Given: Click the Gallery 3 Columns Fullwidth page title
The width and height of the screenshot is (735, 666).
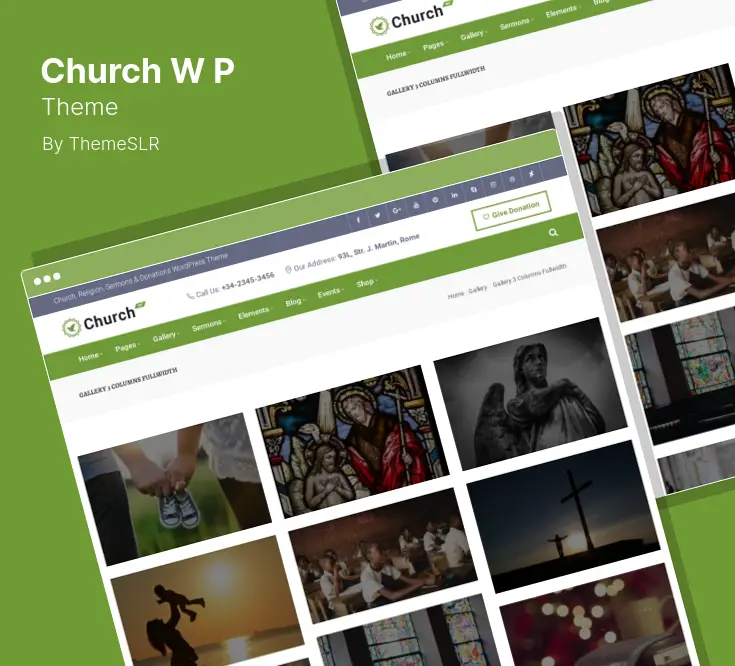Looking at the screenshot, I should click(x=128, y=383).
